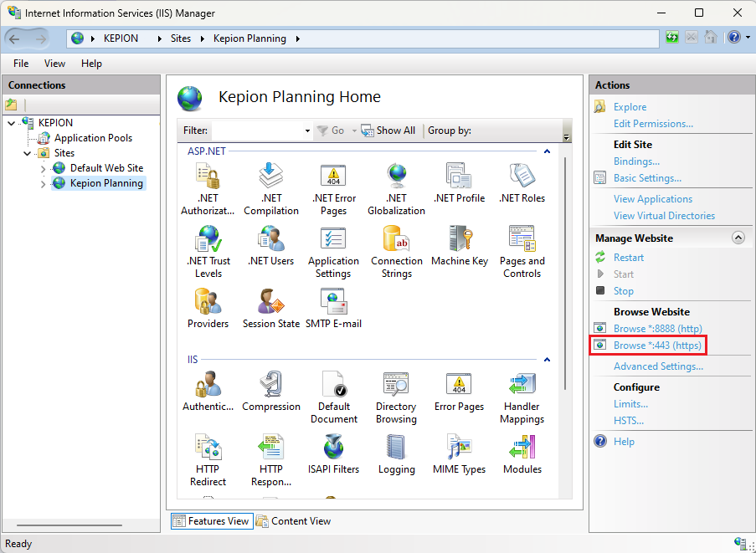This screenshot has height=553, width=756.
Task: Switch to Features View tab
Action: [212, 521]
